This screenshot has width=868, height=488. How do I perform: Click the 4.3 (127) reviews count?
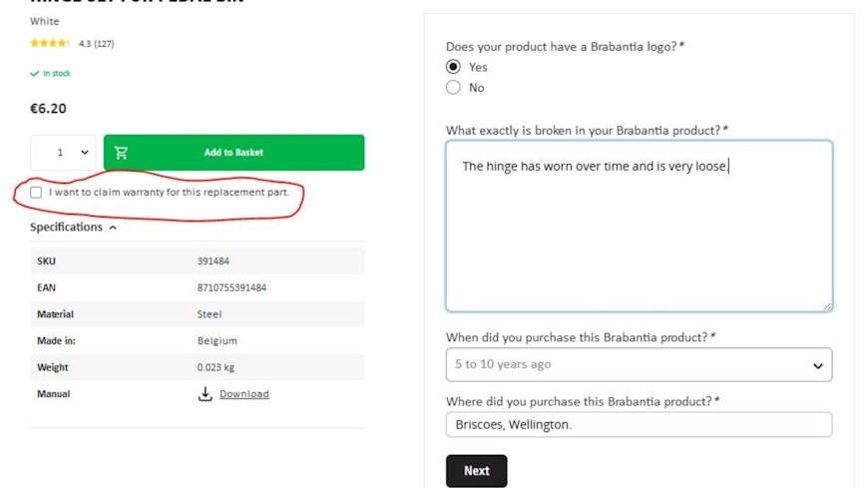click(97, 43)
